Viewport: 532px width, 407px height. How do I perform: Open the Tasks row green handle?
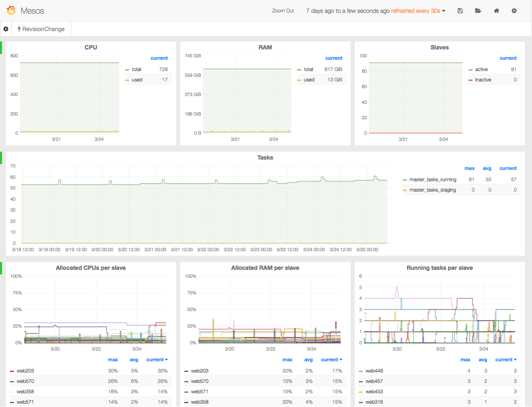1,158
